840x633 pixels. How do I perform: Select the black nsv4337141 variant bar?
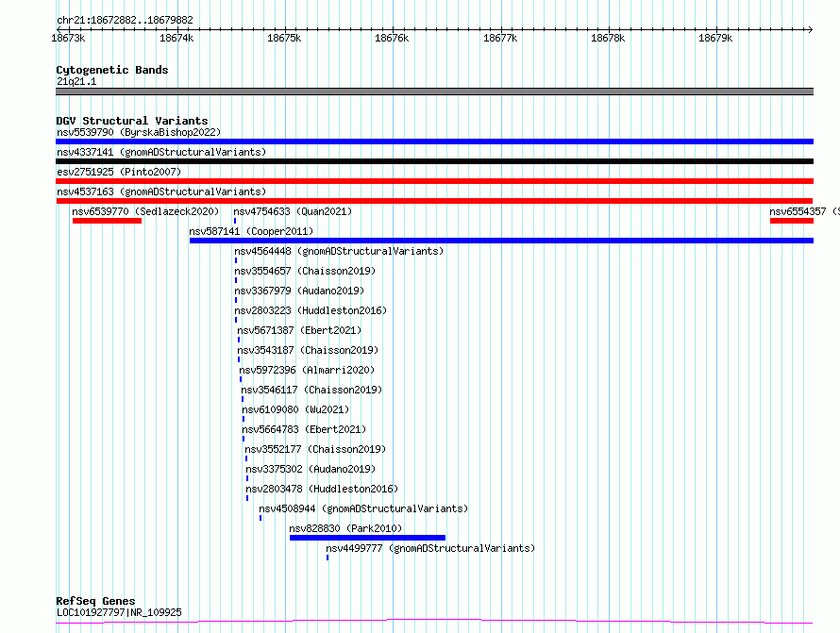[x=434, y=161]
